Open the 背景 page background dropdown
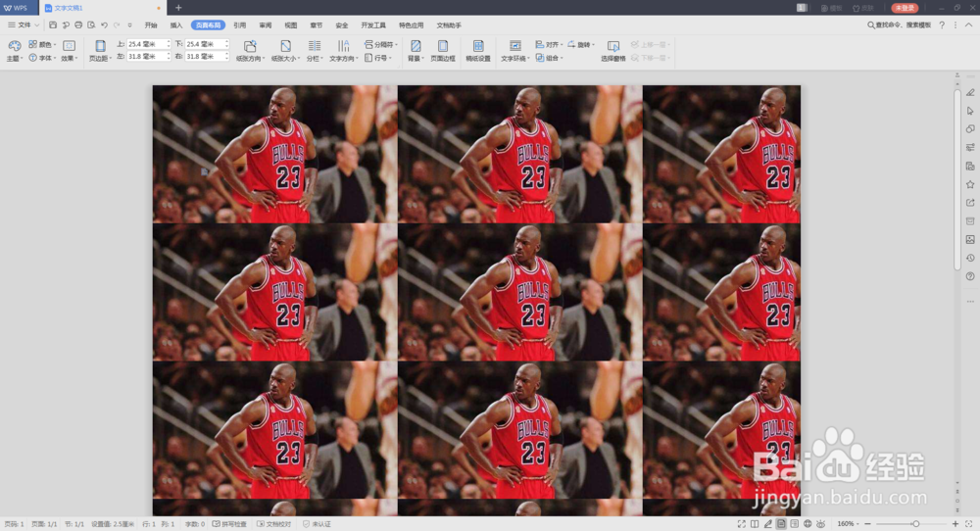 [416, 51]
